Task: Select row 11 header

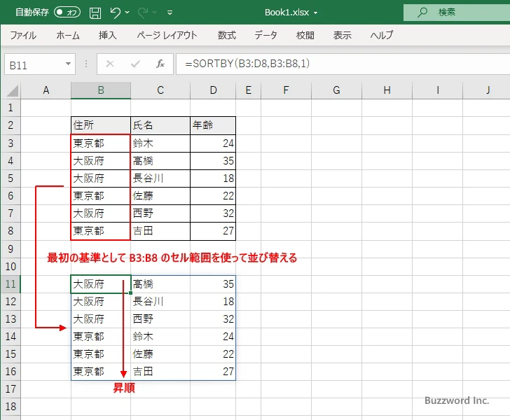Action: (x=11, y=284)
